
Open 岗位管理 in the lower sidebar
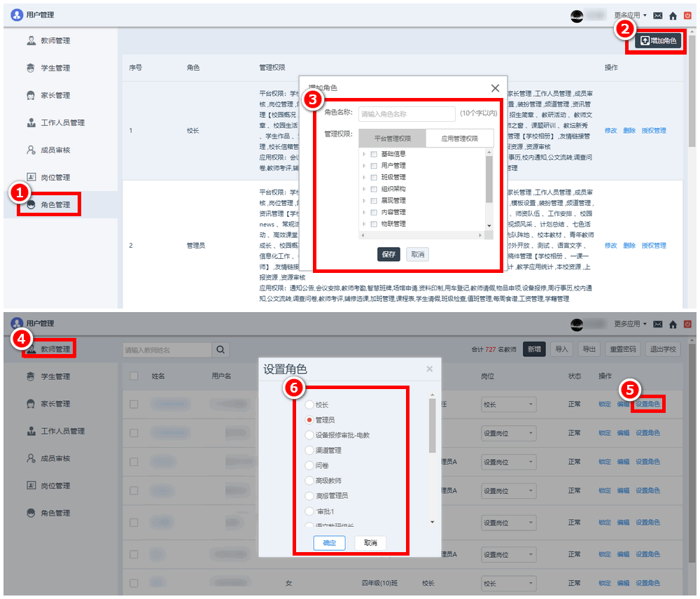pos(55,486)
